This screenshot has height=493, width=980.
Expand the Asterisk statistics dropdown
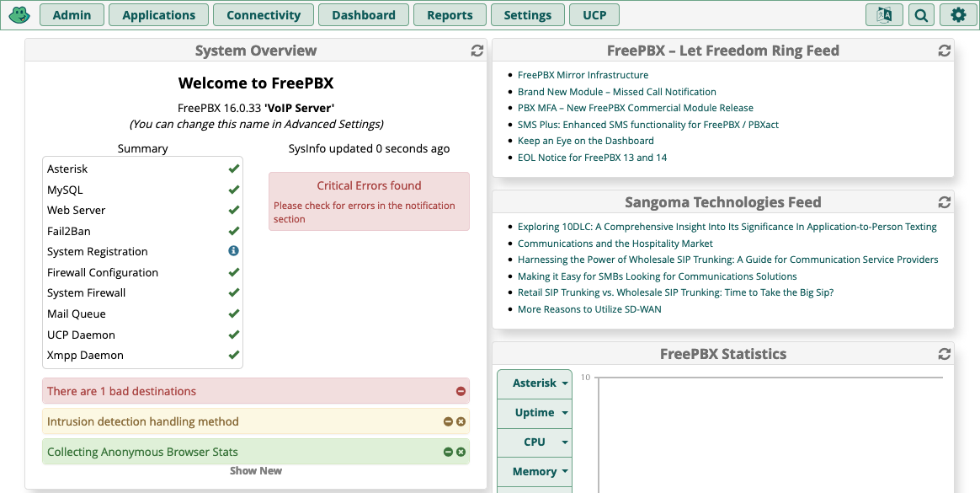(535, 383)
